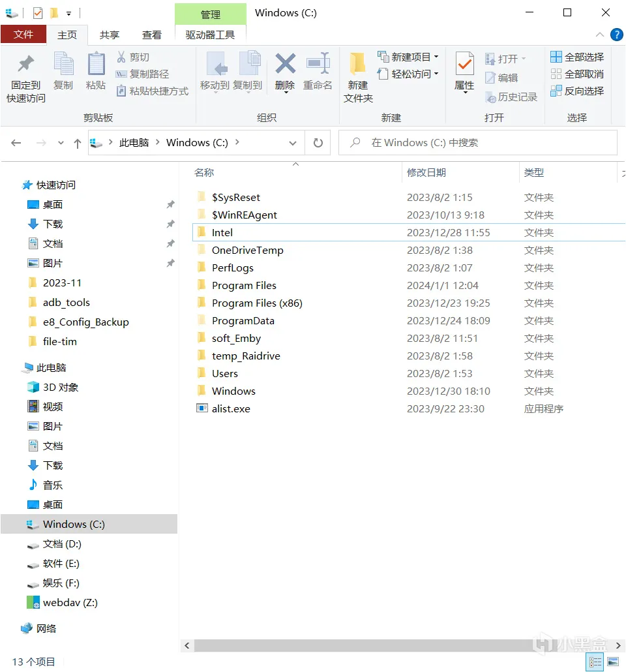This screenshot has width=626, height=672.
Task: Click inside the Windows (C:) search box
Action: [478, 143]
